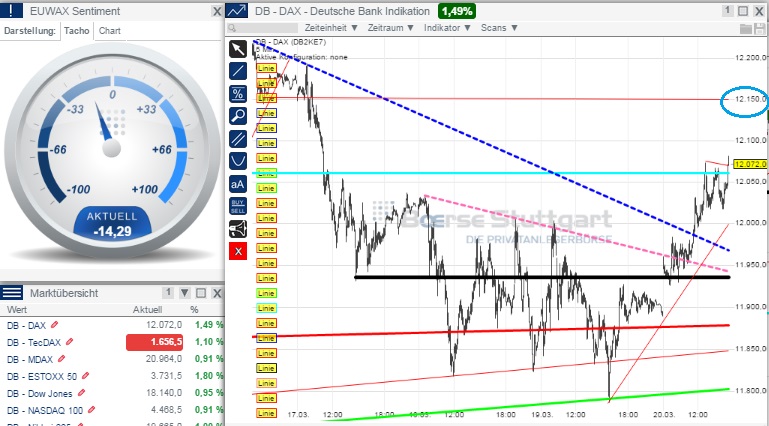Screen dimensions: 769x426
Task: Click the pencil icon next to DB - NASDAQ 100
Action: pyautogui.click(x=91, y=410)
